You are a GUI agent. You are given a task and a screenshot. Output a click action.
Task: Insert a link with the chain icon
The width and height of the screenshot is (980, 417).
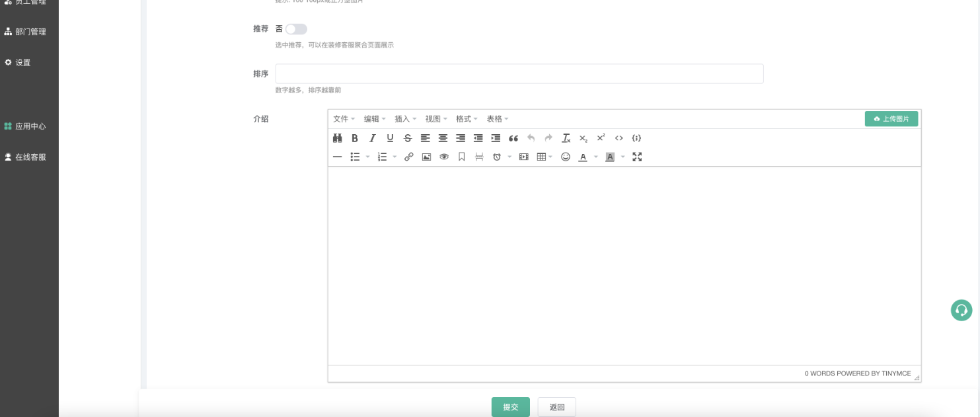click(x=408, y=157)
